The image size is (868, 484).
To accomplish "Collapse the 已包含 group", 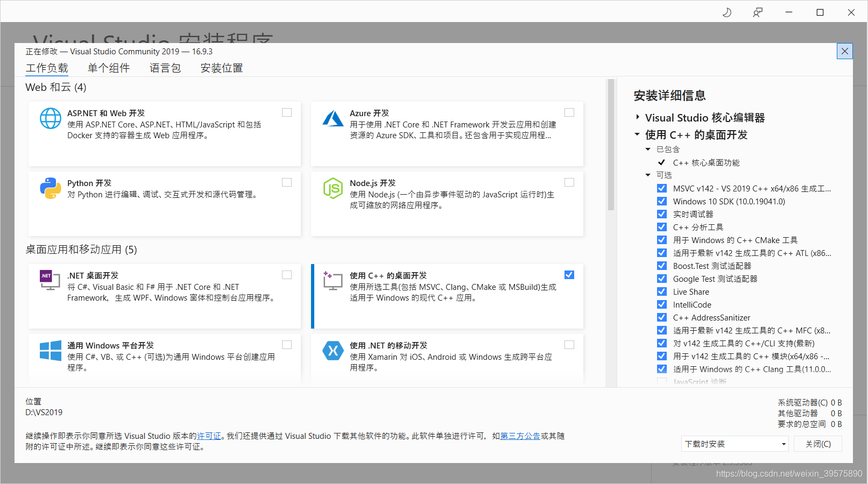I will click(648, 150).
